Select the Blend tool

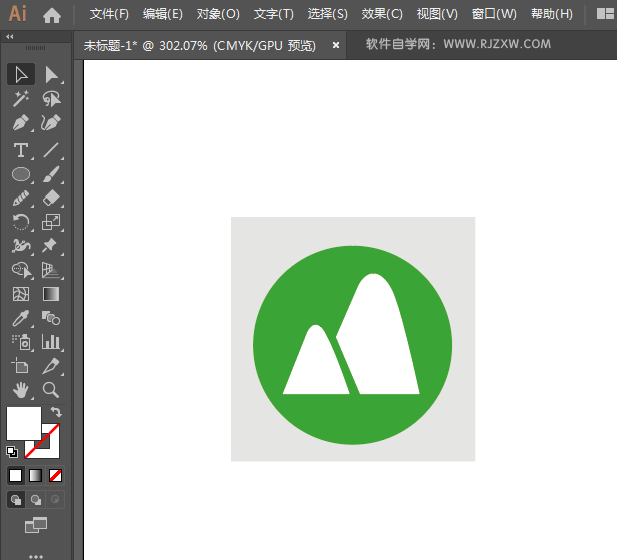52,318
